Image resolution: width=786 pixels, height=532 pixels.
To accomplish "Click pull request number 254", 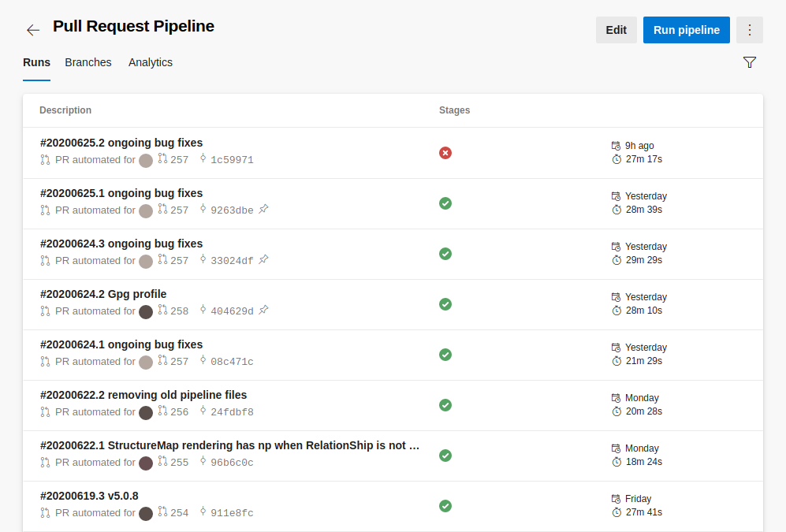I will (x=180, y=513).
